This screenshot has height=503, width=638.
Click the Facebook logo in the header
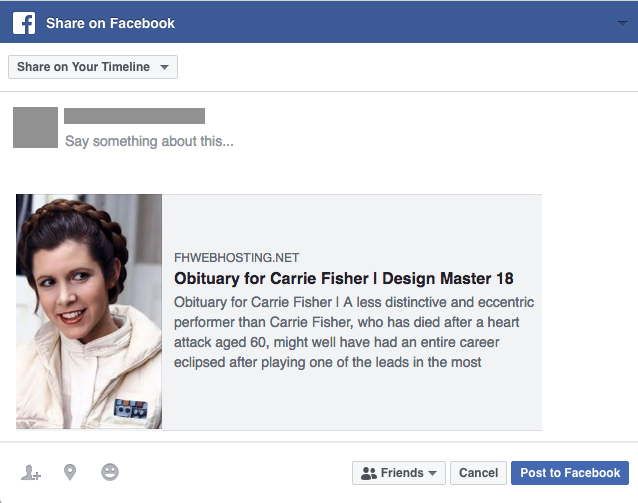tap(24, 23)
